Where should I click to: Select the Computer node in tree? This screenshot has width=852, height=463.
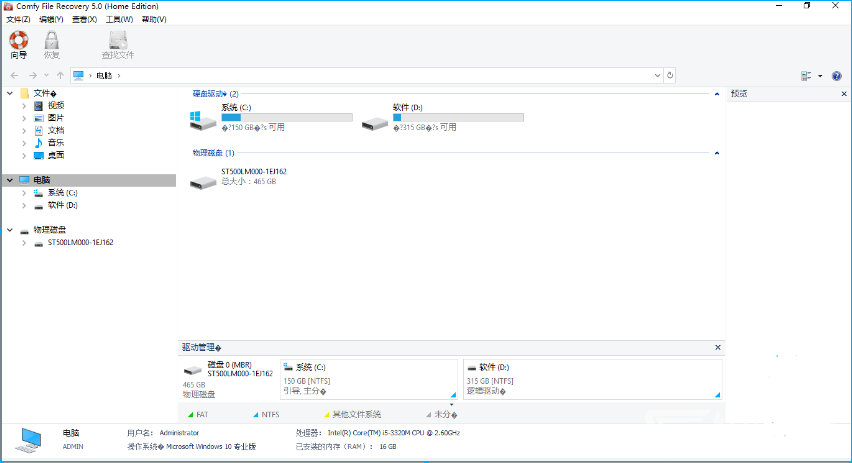coord(42,180)
